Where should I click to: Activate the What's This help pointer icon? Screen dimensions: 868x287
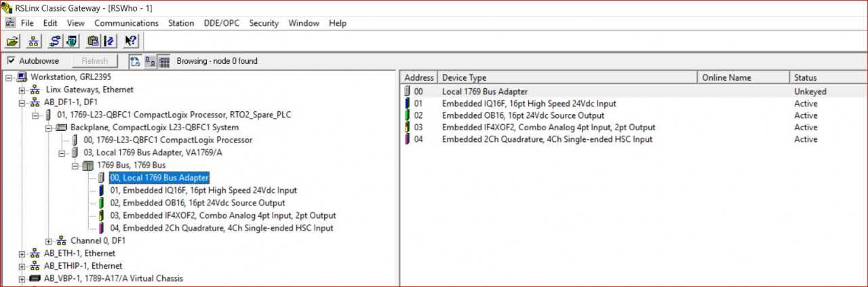point(130,41)
